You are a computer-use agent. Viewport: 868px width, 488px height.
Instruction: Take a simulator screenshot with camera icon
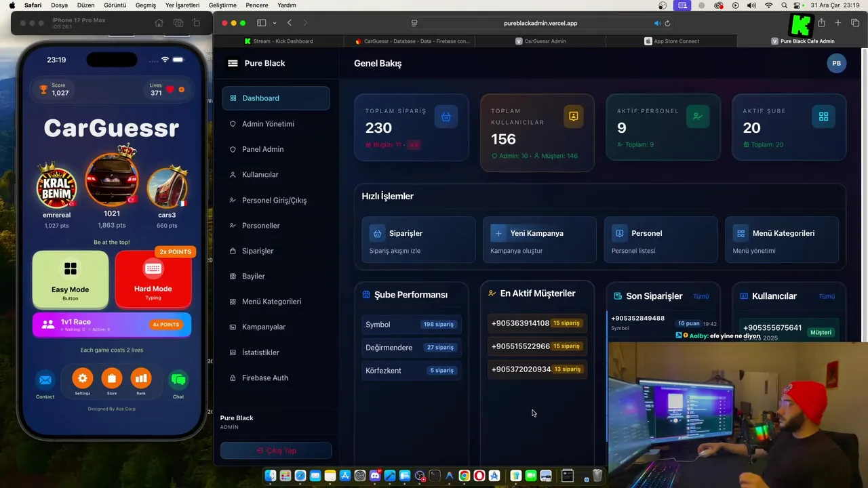178,23
